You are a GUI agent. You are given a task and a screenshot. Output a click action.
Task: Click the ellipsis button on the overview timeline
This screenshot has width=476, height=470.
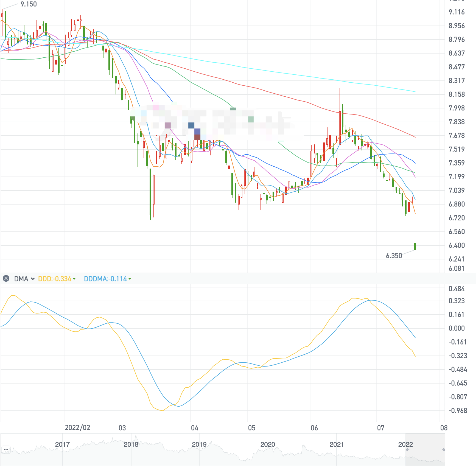(6, 450)
